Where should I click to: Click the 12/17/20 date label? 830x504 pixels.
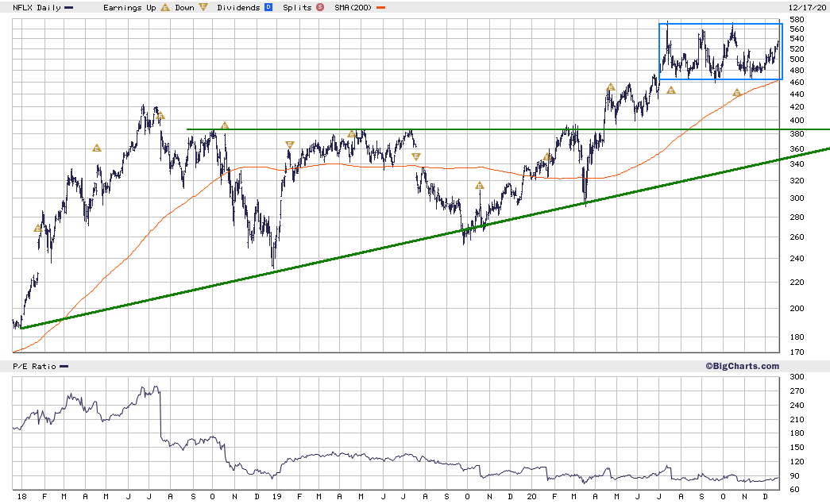(x=807, y=8)
